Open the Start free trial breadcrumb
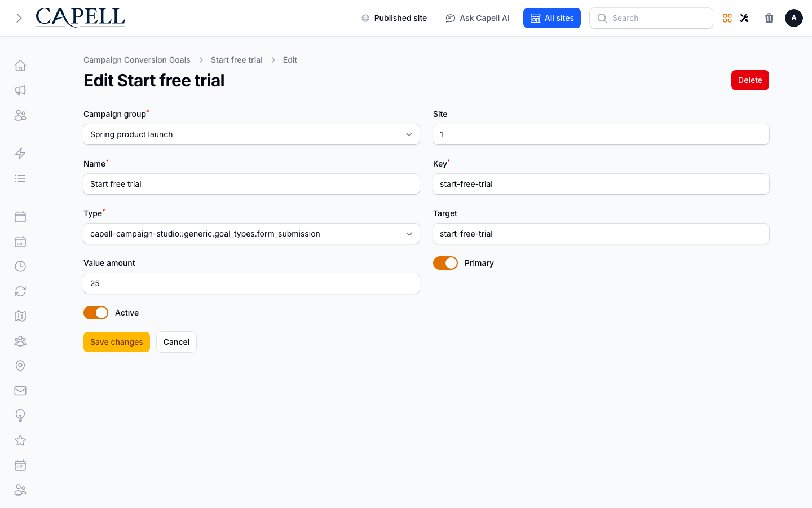Viewport: 812px width, 508px height. pyautogui.click(x=237, y=60)
